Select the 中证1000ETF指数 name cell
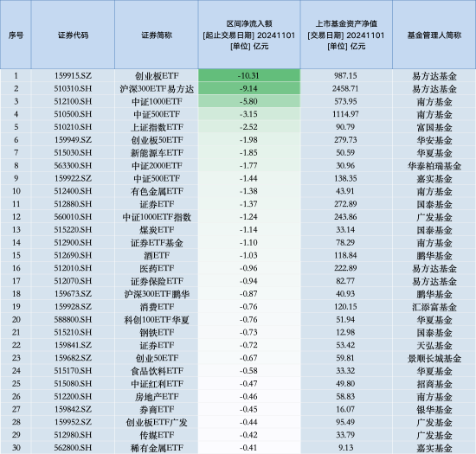This screenshot has height=454, width=476. point(157,217)
